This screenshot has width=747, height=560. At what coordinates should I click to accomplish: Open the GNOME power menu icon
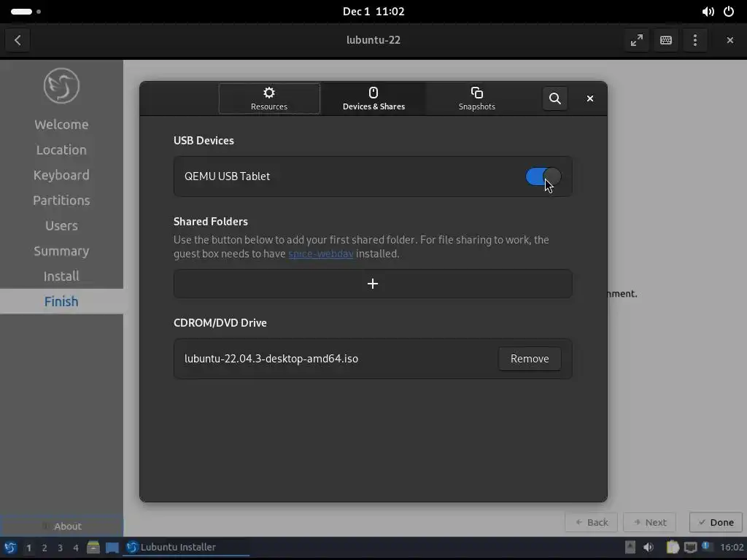[x=729, y=12]
